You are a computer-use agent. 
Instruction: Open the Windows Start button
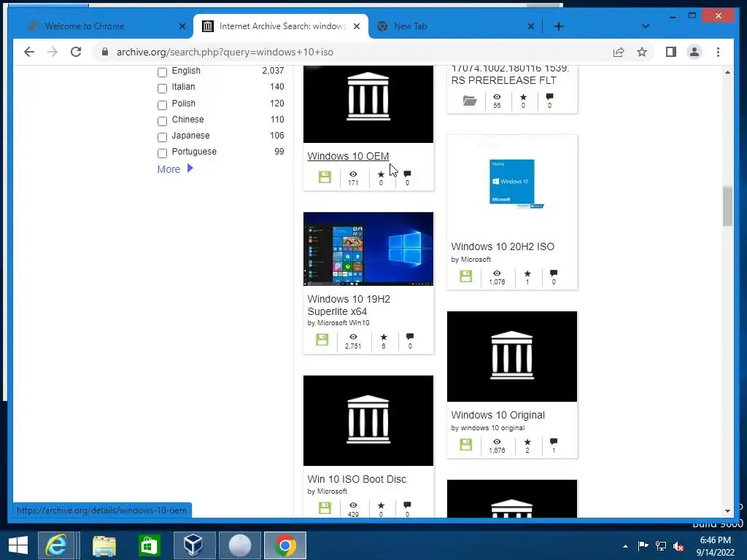(x=18, y=545)
